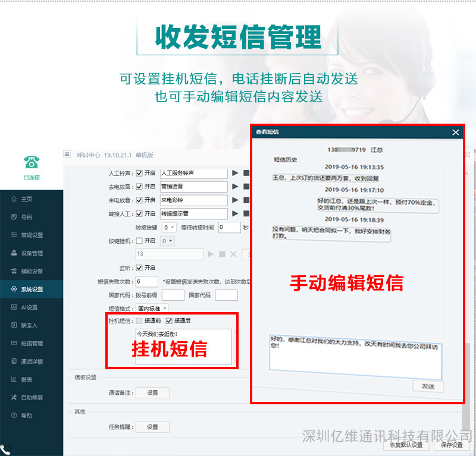Click the chart icon beside 报表

click(14, 379)
